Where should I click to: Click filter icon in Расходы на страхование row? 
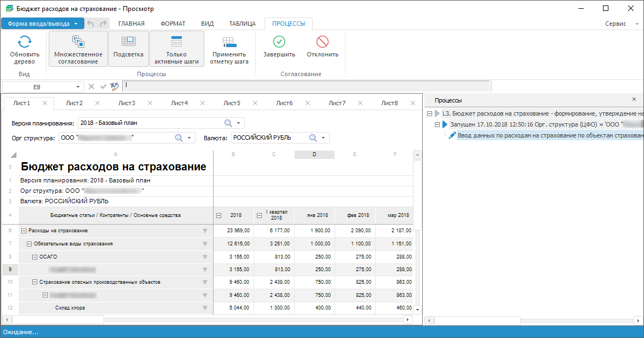click(205, 231)
